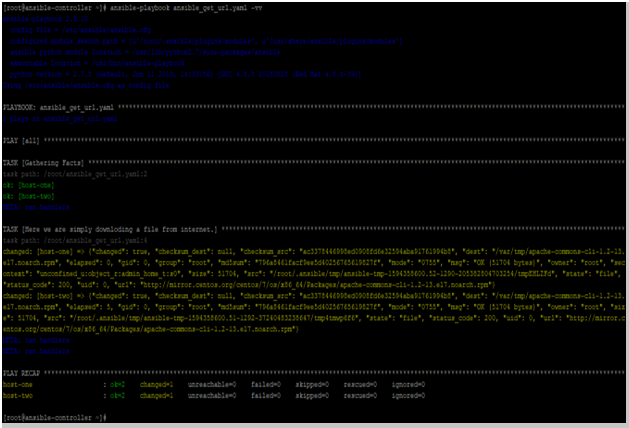Click the '1 plays in ansible_get_url.yaml' line
629x428 pixels.
(x=60, y=119)
